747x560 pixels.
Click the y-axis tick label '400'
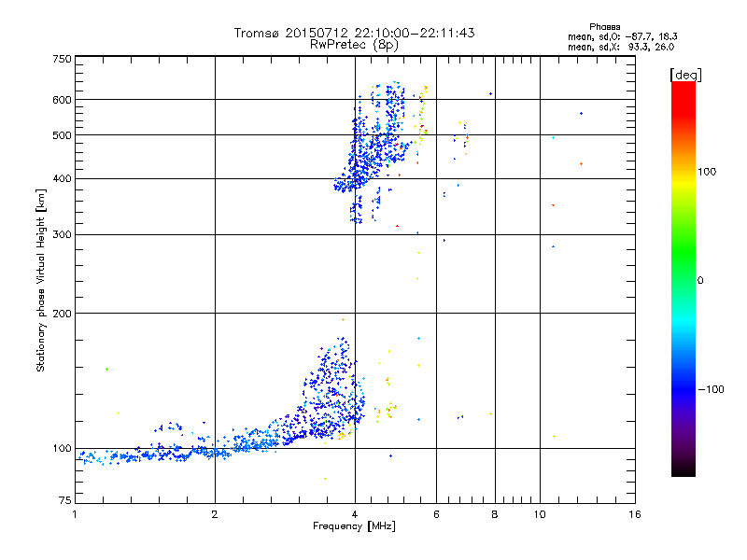point(62,179)
